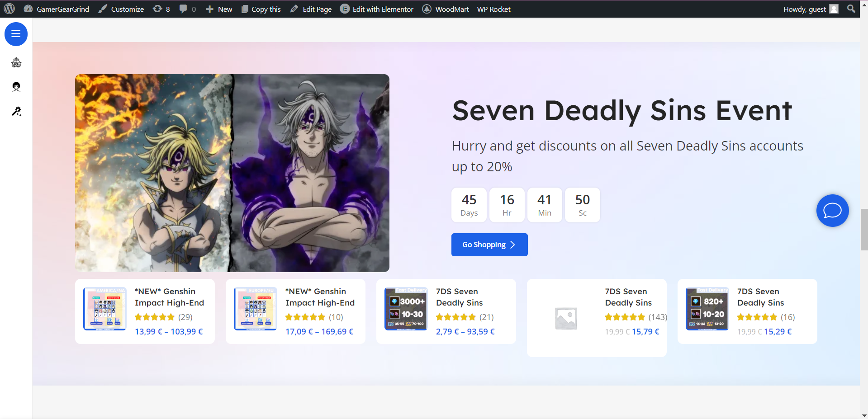Viewport: 868px width, 419px height.
Task: Click the 820+ 7DS product thumbnail
Action: point(707,309)
